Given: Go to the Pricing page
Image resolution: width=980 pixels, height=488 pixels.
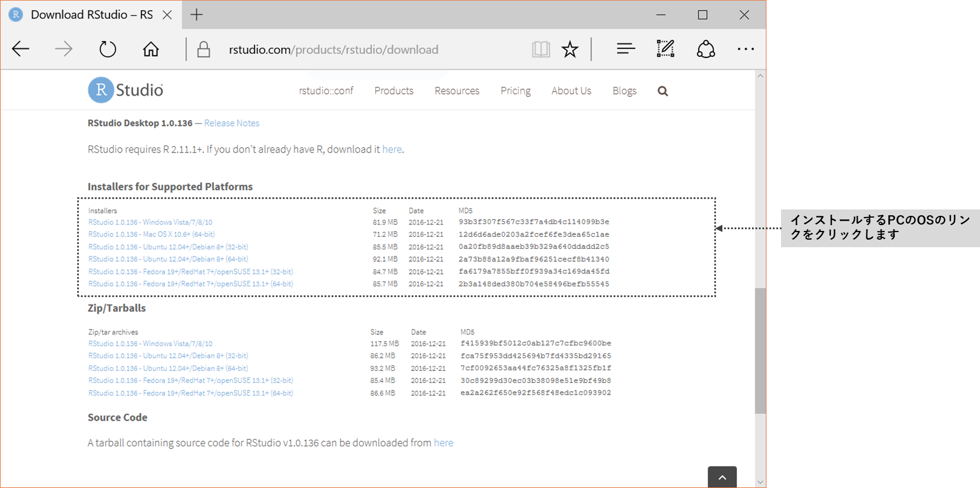Looking at the screenshot, I should pyautogui.click(x=515, y=91).
